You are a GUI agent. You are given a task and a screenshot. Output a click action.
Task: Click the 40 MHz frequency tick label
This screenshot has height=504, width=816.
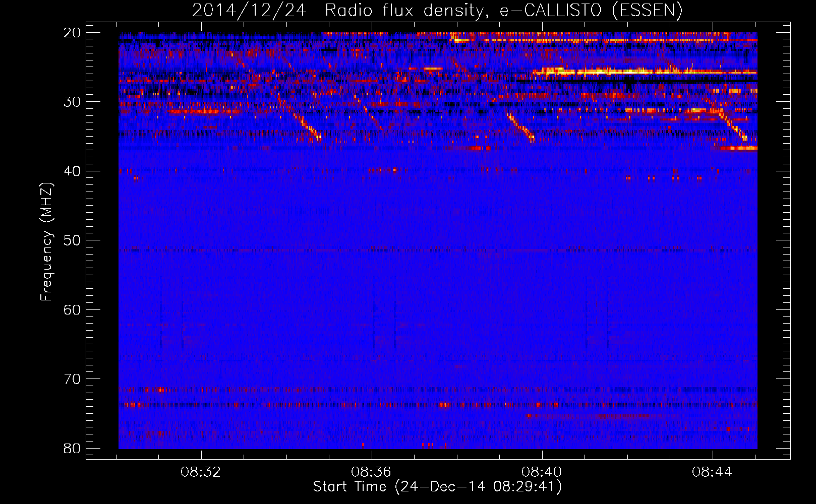pos(72,171)
